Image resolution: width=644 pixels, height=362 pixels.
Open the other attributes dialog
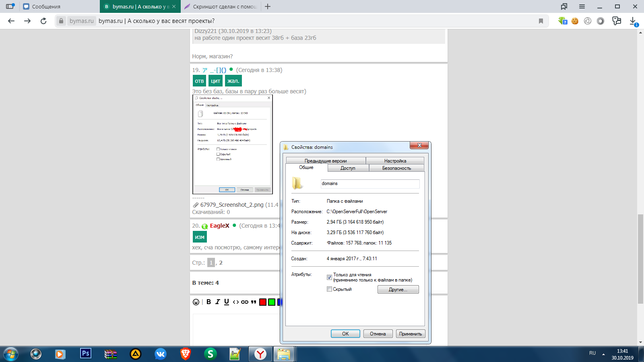tap(398, 290)
